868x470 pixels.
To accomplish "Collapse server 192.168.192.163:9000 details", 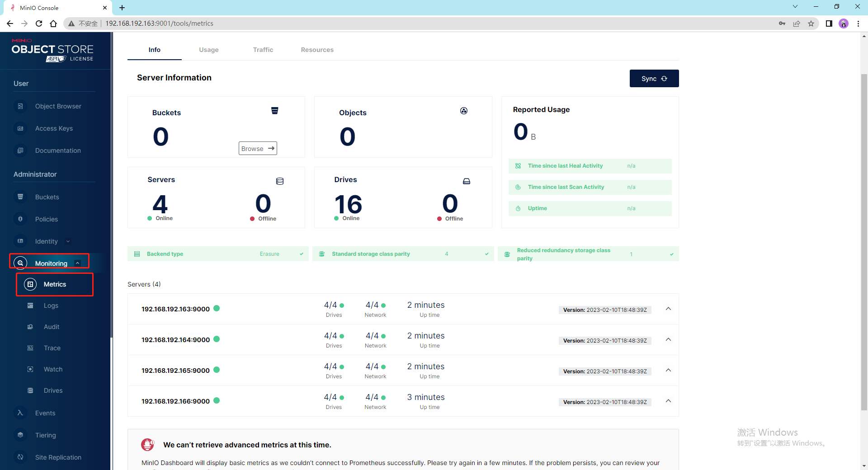I will pyautogui.click(x=668, y=309).
